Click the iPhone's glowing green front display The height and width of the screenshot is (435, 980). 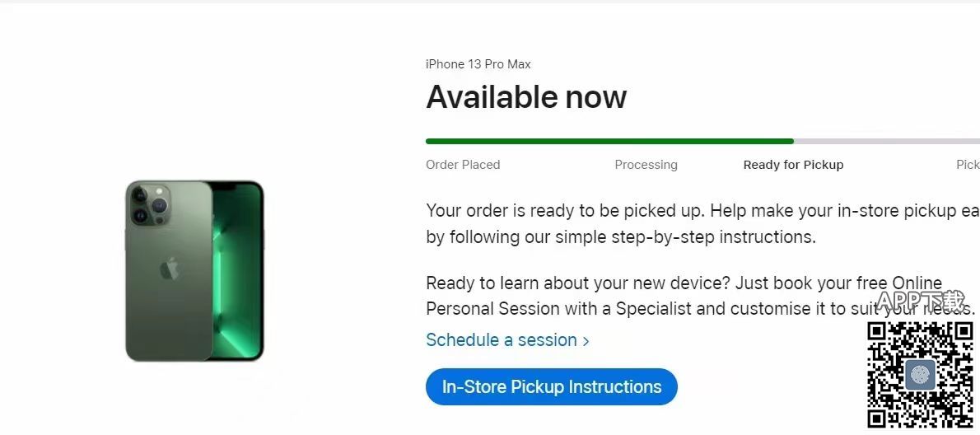click(237, 272)
